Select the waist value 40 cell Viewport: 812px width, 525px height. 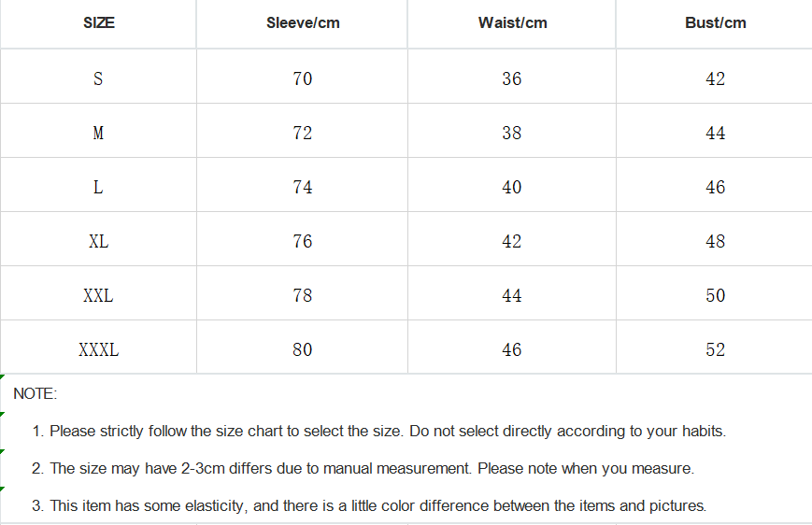click(512, 185)
